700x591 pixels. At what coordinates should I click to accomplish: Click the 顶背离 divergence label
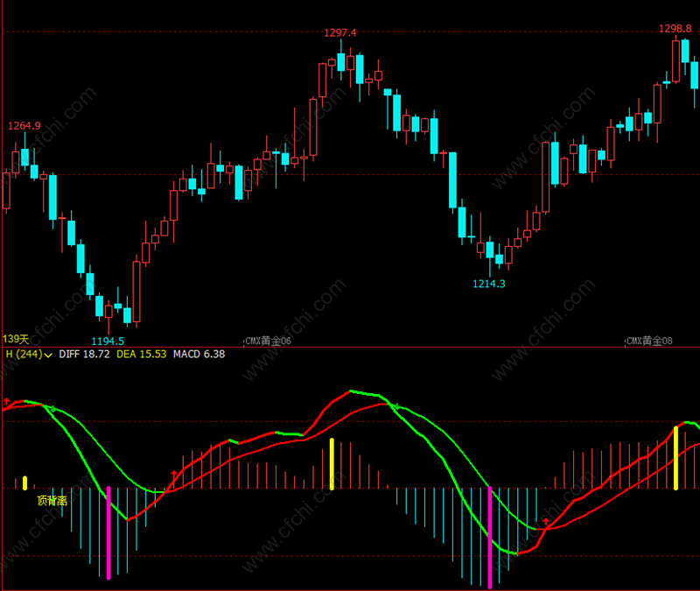pyautogui.click(x=52, y=501)
